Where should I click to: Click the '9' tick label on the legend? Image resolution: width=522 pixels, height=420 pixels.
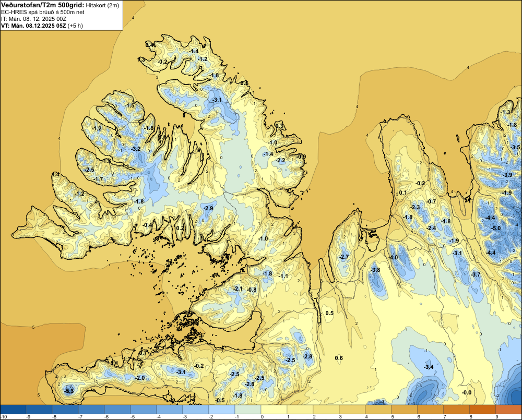[x=497, y=417]
